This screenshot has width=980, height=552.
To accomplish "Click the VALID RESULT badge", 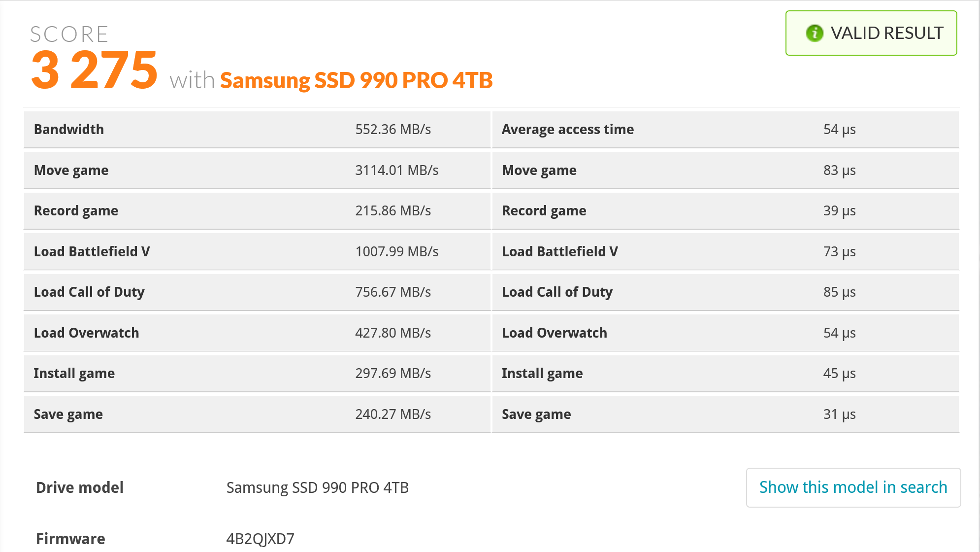I will [x=871, y=33].
